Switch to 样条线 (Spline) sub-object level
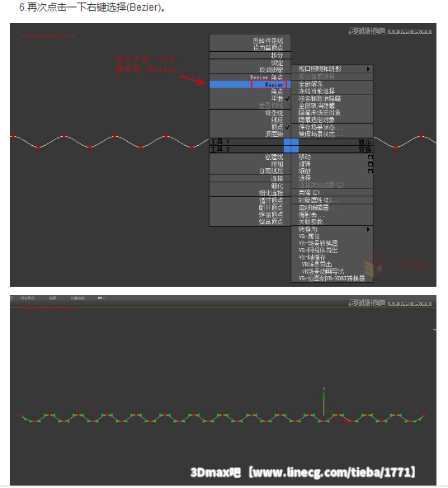Image resolution: width=448 pixels, height=488 pixels. pyautogui.click(x=274, y=113)
